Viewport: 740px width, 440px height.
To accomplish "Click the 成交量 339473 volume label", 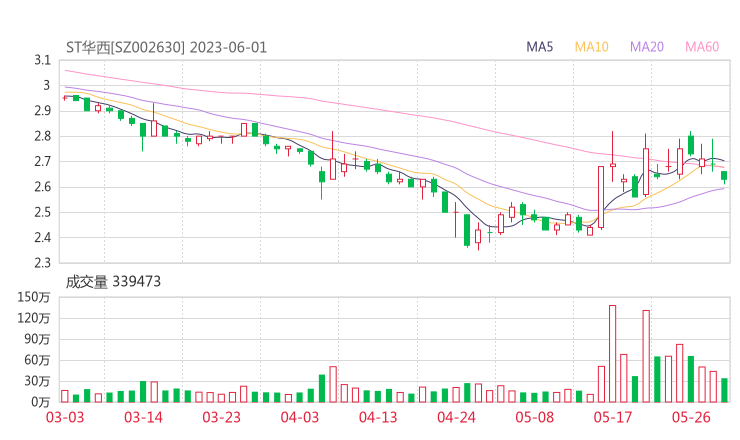I will pos(113,282).
